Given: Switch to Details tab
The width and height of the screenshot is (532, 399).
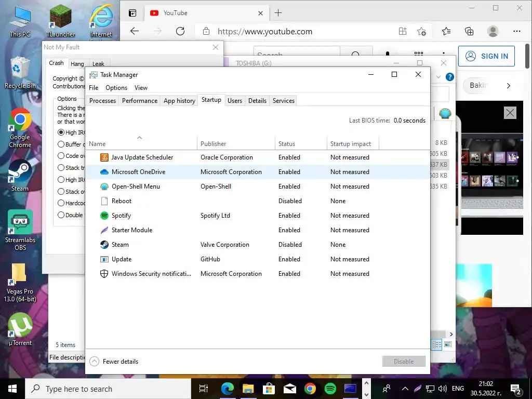Looking at the screenshot, I should pyautogui.click(x=257, y=101).
